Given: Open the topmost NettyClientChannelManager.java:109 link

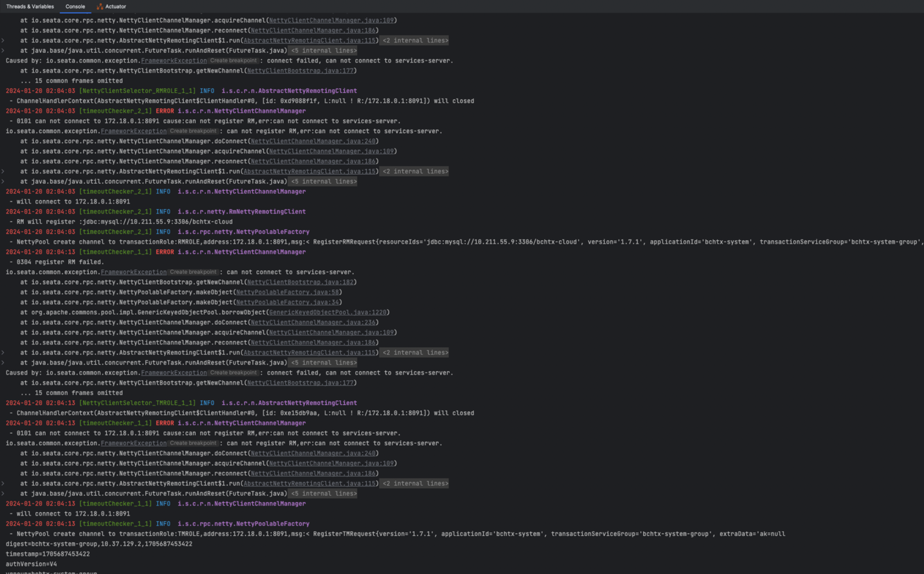Looking at the screenshot, I should pos(332,20).
